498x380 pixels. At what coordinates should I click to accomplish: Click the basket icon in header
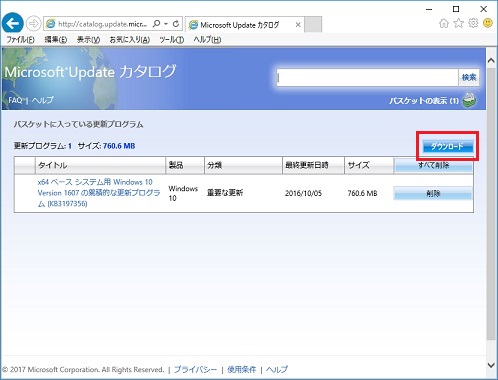[x=469, y=101]
